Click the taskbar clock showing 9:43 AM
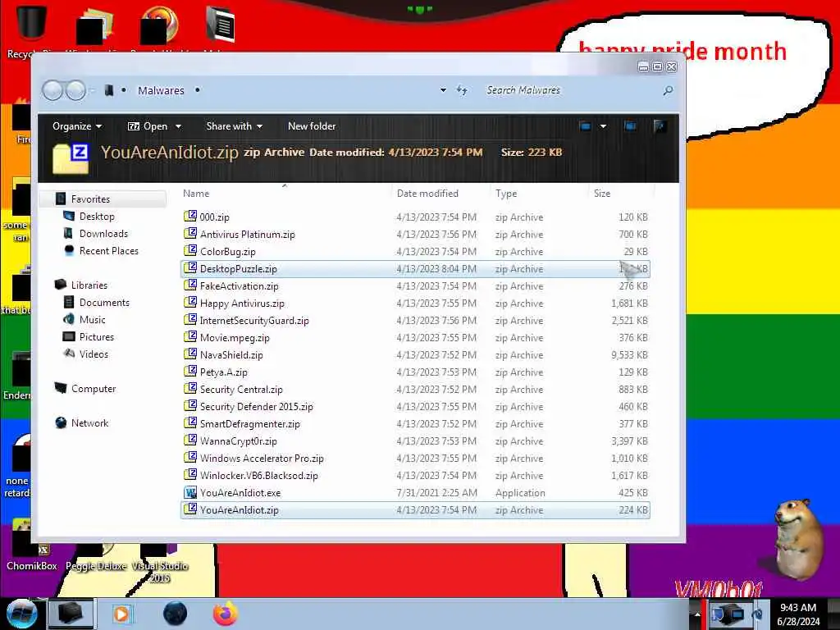840x630 pixels. (798, 614)
